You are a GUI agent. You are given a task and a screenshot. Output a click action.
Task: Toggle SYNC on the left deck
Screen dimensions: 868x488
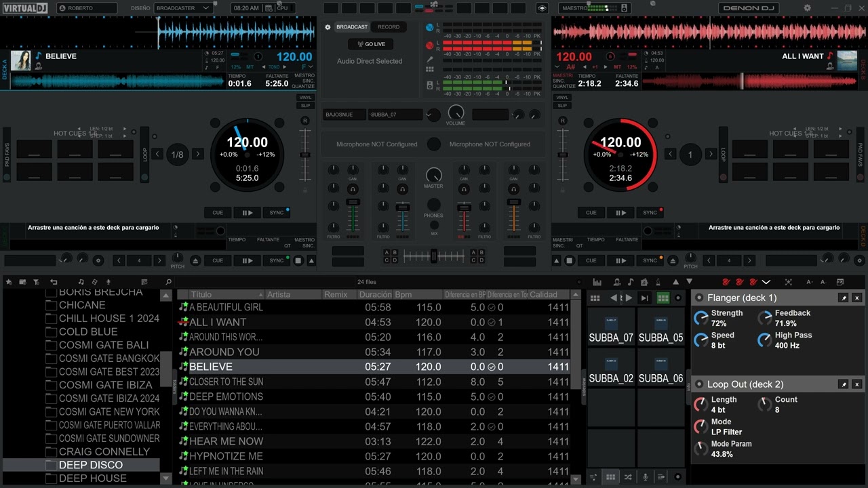pyautogui.click(x=276, y=212)
